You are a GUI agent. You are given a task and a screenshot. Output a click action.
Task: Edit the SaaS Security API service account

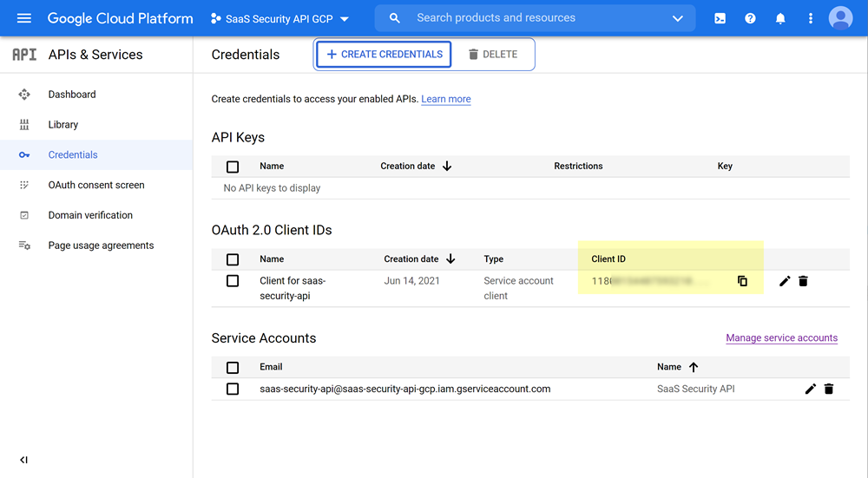point(810,389)
